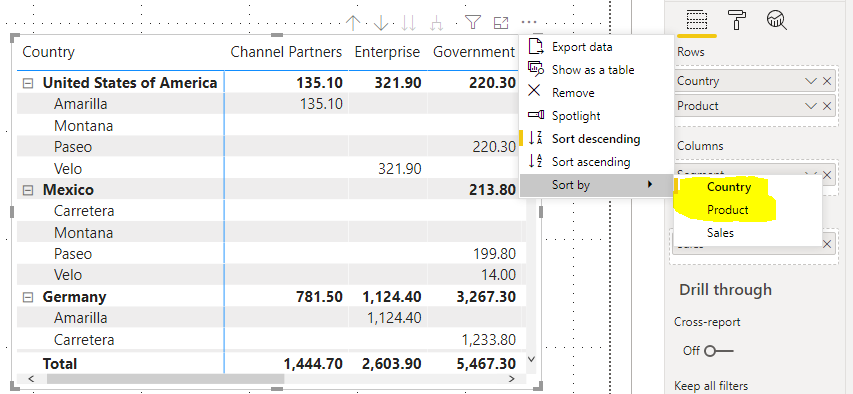
Task: Click the drill down arrow icon
Action: coord(381,22)
